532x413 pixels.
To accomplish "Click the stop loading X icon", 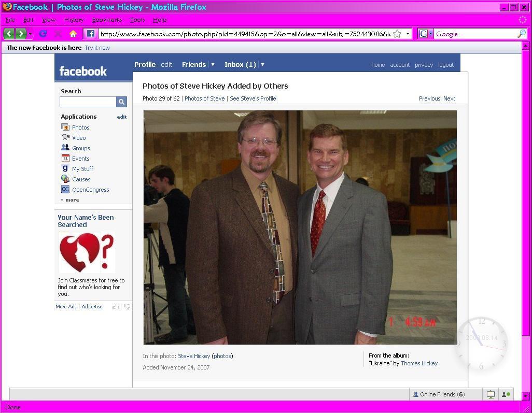I will click(x=58, y=34).
